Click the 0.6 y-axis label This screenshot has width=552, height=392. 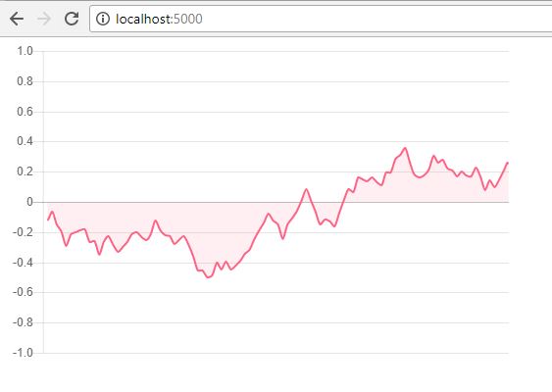coord(25,112)
